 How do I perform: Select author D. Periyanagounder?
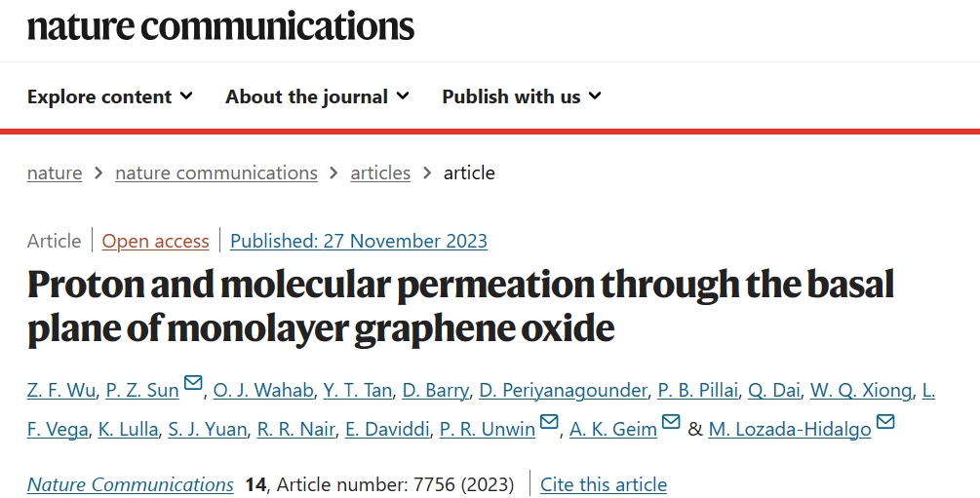coord(563,391)
